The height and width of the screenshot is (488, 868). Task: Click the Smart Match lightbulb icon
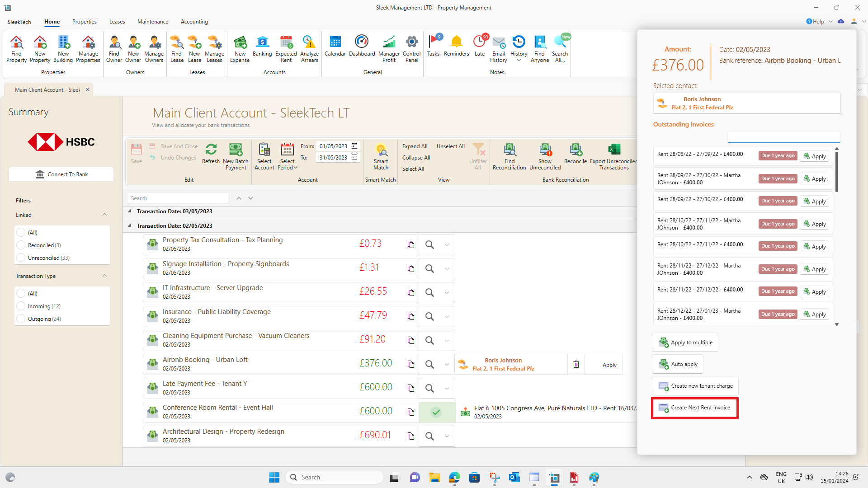(381, 150)
